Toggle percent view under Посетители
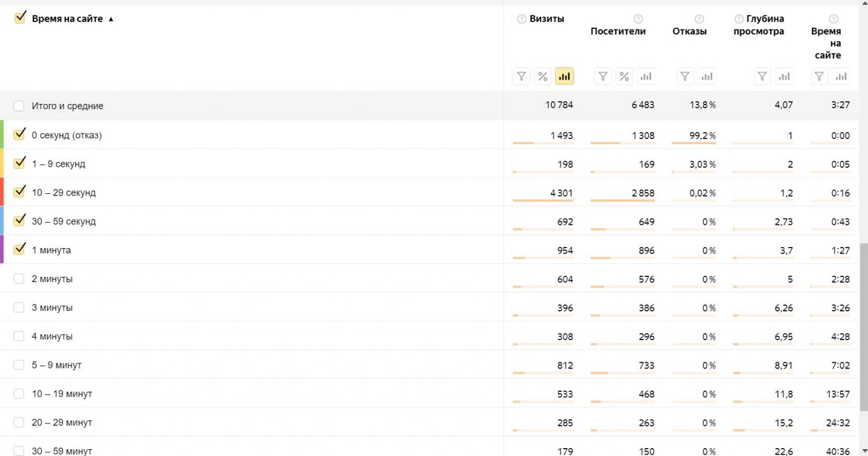Image resolution: width=868 pixels, height=456 pixels. pyautogui.click(x=624, y=76)
